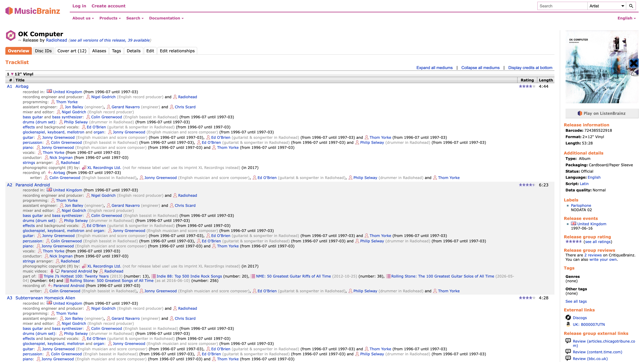Click the Create account link
This screenshot has height=362, width=644.
(108, 6)
